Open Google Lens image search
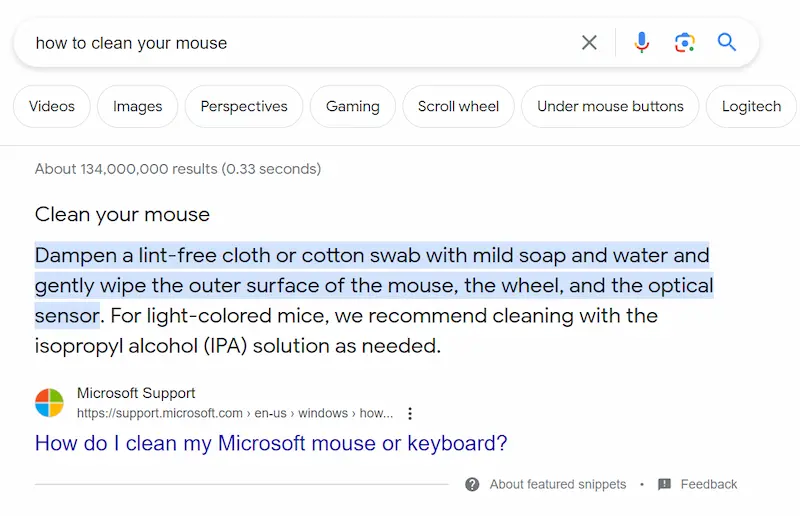This screenshot has height=516, width=800. (684, 42)
